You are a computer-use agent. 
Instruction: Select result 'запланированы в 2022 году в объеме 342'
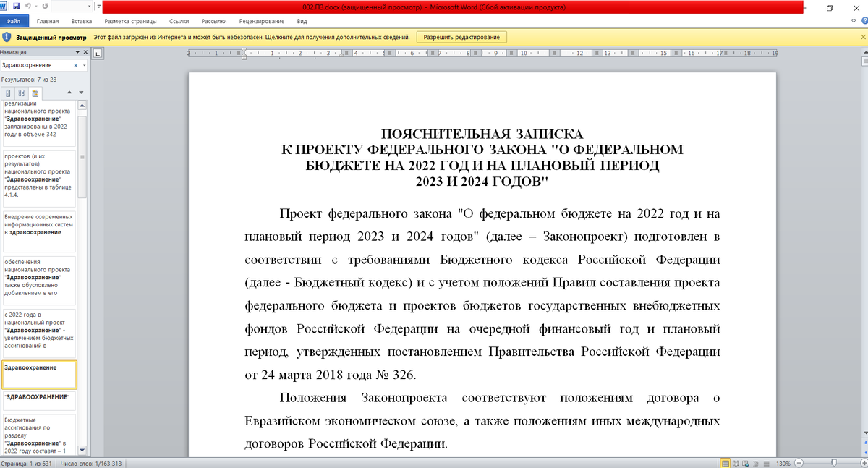coord(39,123)
